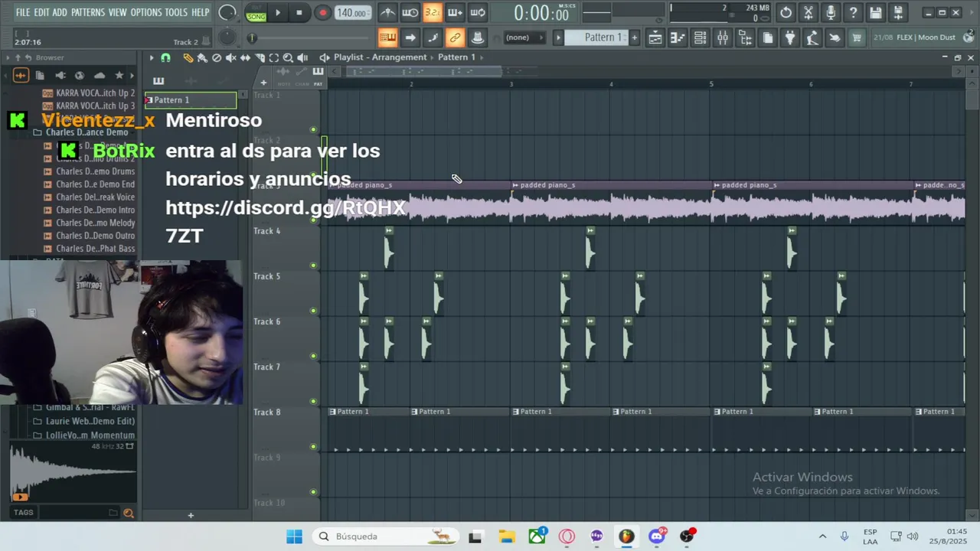
Task: Click playlist horizontal scrollbar thumb
Action: coord(423,71)
